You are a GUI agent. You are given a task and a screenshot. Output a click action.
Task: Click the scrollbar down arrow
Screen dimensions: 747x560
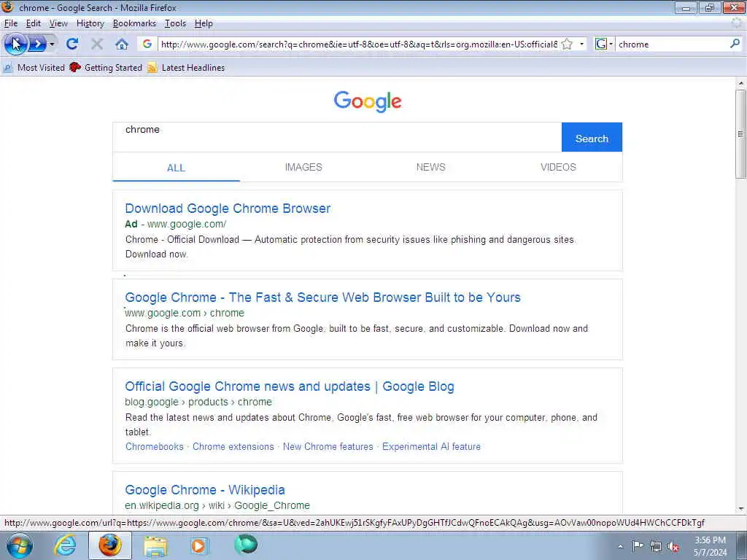pyautogui.click(x=741, y=509)
